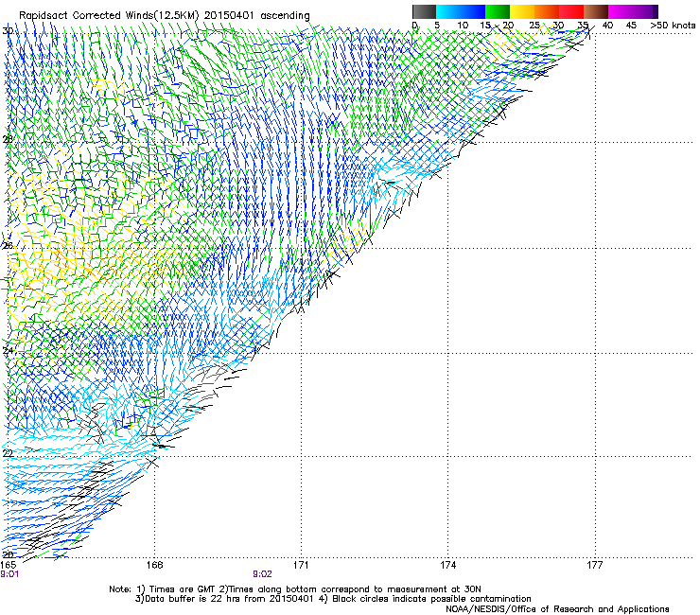This screenshot has height=615, width=700.
Task: Click the yellow 20-25 knots legend segment
Action: tap(522, 11)
